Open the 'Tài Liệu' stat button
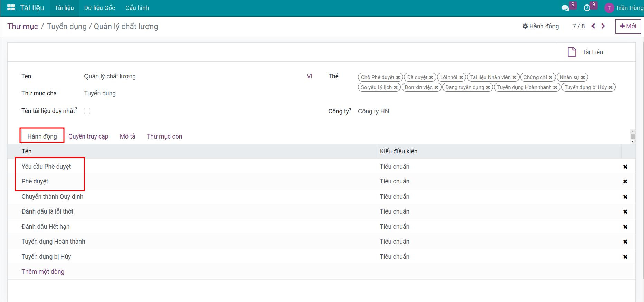 click(x=596, y=52)
